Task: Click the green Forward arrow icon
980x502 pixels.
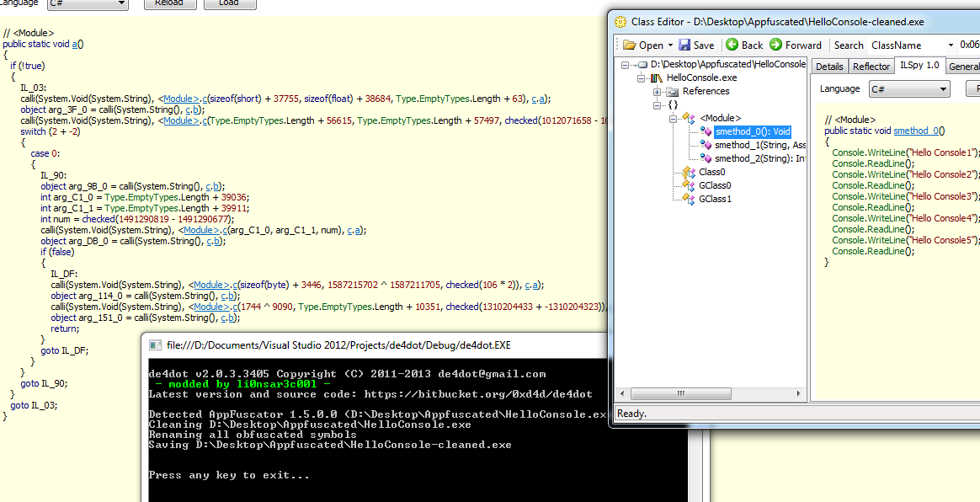Action: click(776, 45)
